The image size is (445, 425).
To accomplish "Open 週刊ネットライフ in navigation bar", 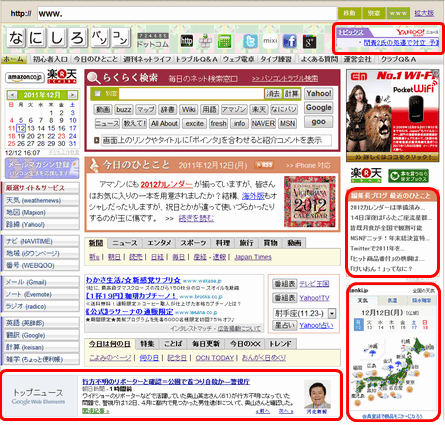I will [147, 59].
